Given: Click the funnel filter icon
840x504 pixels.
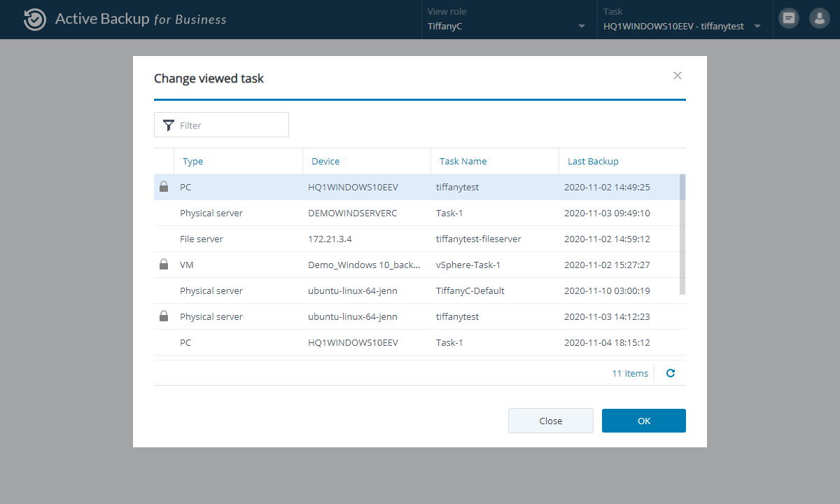Looking at the screenshot, I should 168,125.
